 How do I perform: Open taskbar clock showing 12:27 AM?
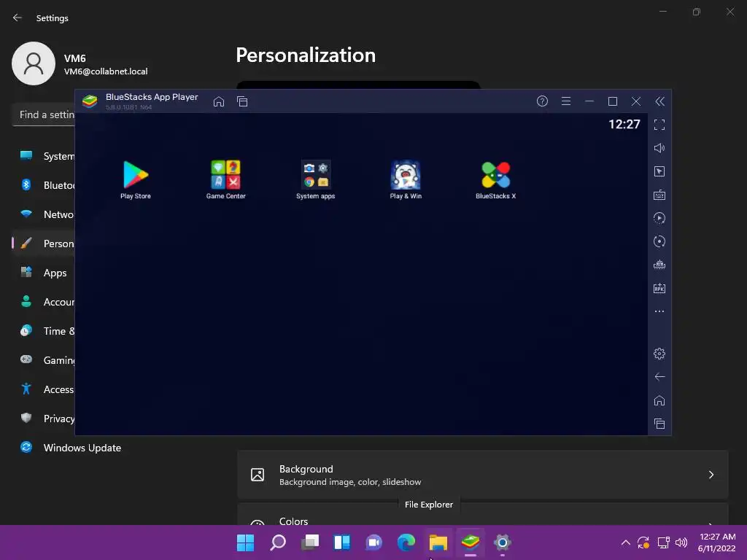(x=717, y=542)
